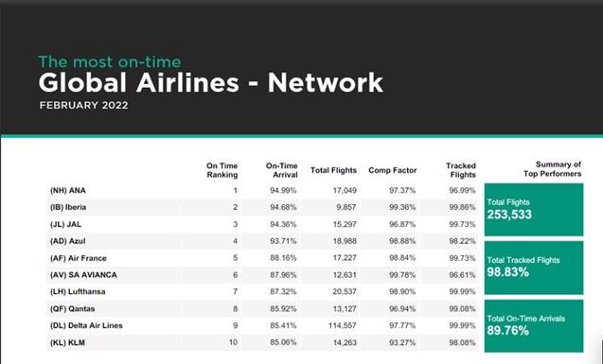Click the Global Airlines - Network title
The image size is (603, 364).
(x=211, y=82)
